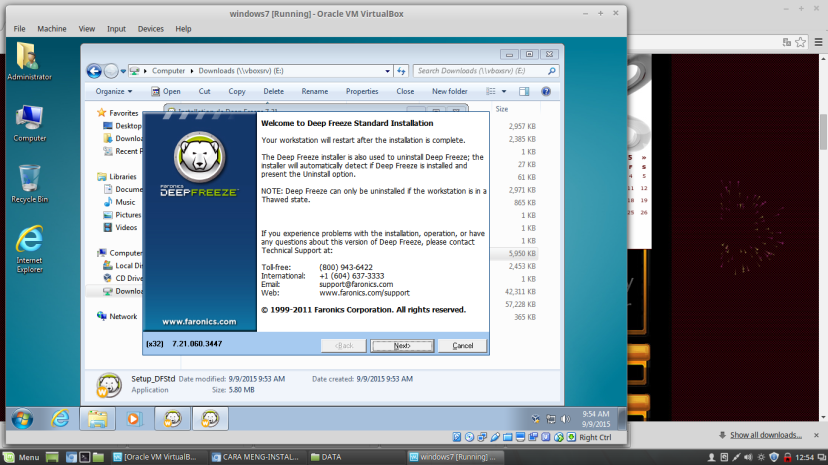The height and width of the screenshot is (465, 828).
Task: Click first Deep Freeze taskbar button
Action: coord(172,419)
